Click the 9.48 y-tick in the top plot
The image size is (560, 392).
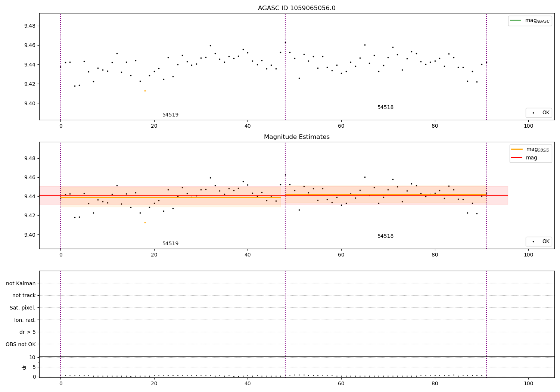30,26
